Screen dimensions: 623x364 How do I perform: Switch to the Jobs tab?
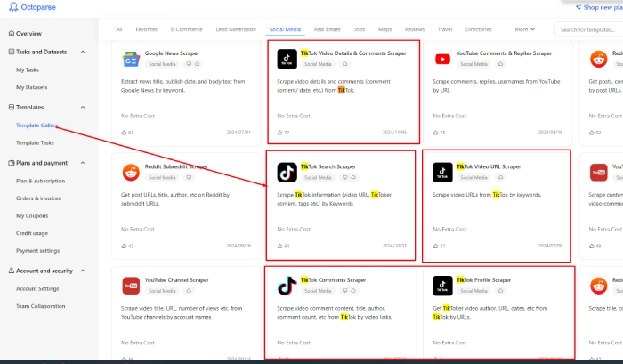tap(360, 29)
